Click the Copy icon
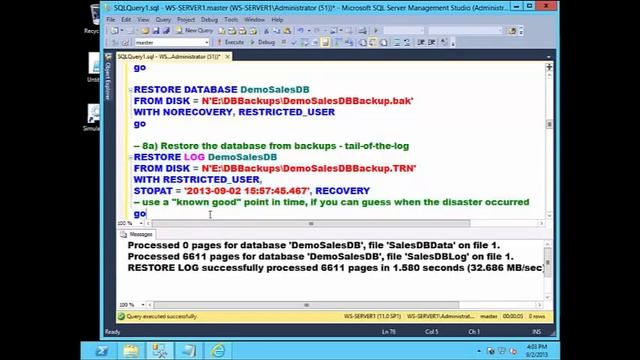The width and height of the screenshot is (640, 360). pos(276,31)
